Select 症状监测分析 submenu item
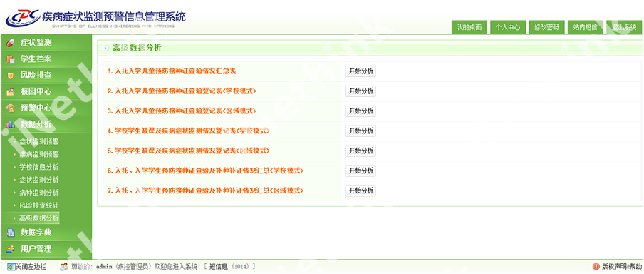This screenshot has width=644, height=274. click(x=39, y=180)
